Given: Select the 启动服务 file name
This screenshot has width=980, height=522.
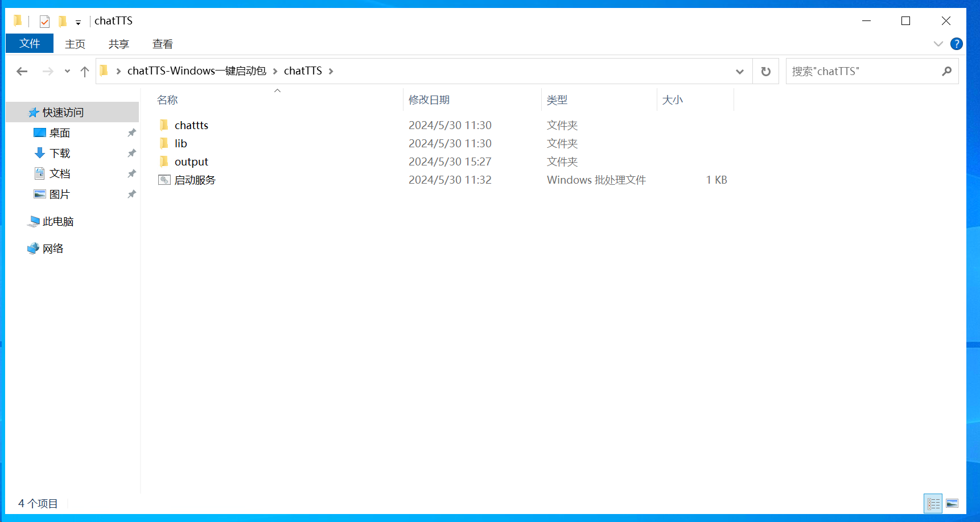Looking at the screenshot, I should [195, 180].
